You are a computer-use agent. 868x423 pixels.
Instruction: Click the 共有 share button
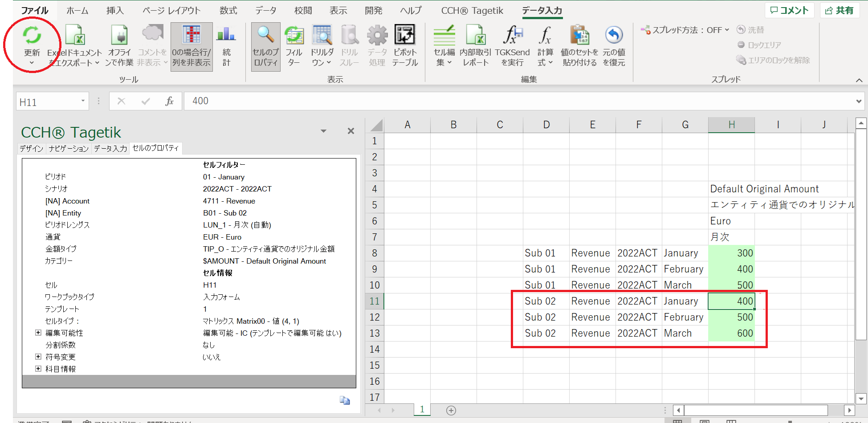point(839,10)
